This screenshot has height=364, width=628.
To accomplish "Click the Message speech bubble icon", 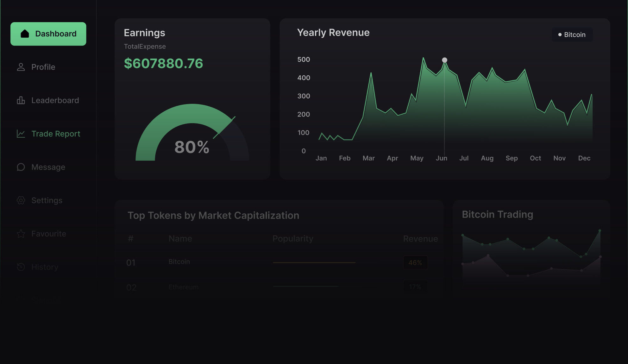I will pyautogui.click(x=21, y=167).
